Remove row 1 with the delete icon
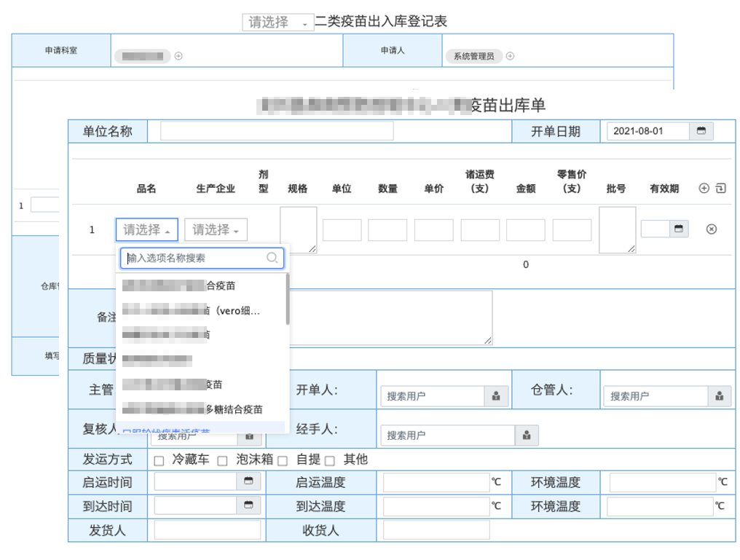This screenshot has width=740, height=560. pyautogui.click(x=712, y=229)
